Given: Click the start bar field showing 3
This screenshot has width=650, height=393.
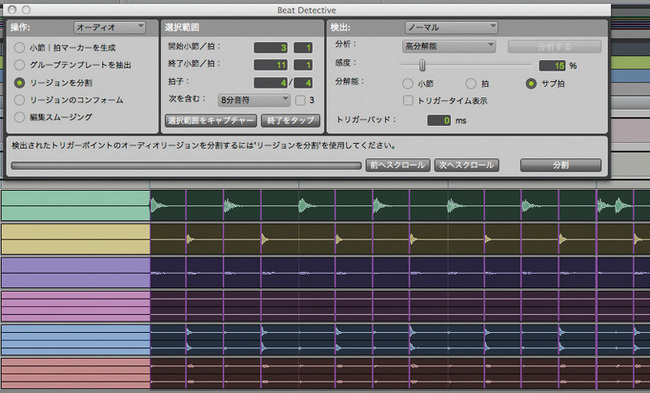Looking at the screenshot, I should tap(271, 48).
